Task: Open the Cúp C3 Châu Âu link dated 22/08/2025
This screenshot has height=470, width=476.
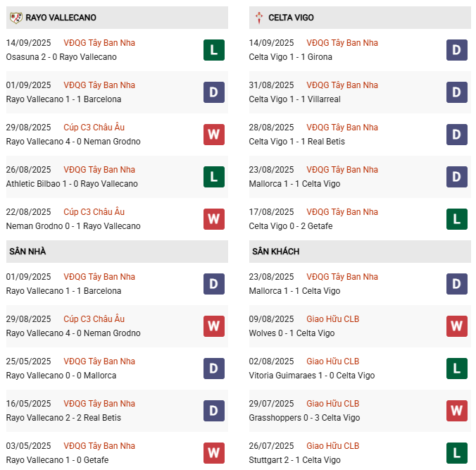Action: pos(94,212)
